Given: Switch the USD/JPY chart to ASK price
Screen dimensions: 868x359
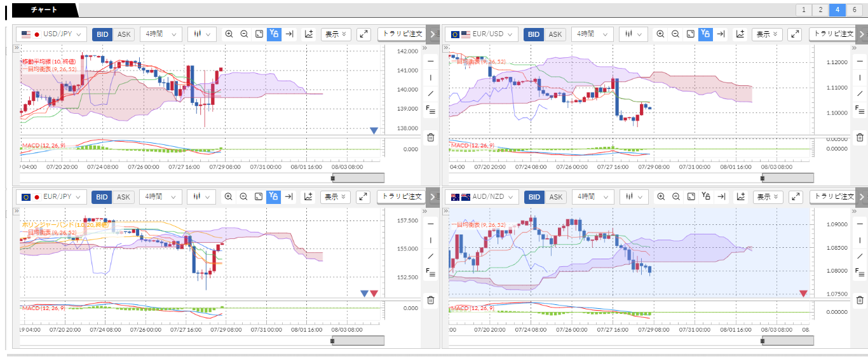Looking at the screenshot, I should click(x=123, y=34).
